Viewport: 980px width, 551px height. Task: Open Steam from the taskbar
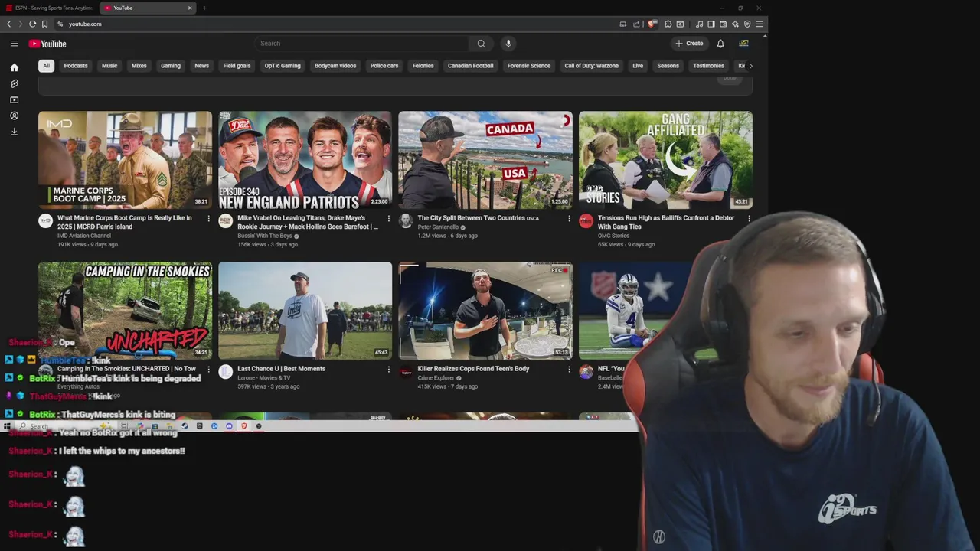point(185,426)
